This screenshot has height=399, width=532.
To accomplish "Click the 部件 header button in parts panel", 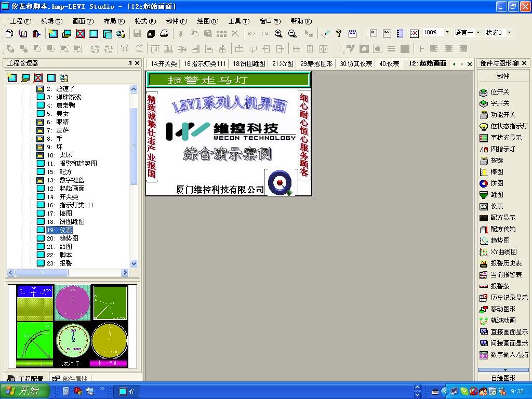I will coord(503,76).
